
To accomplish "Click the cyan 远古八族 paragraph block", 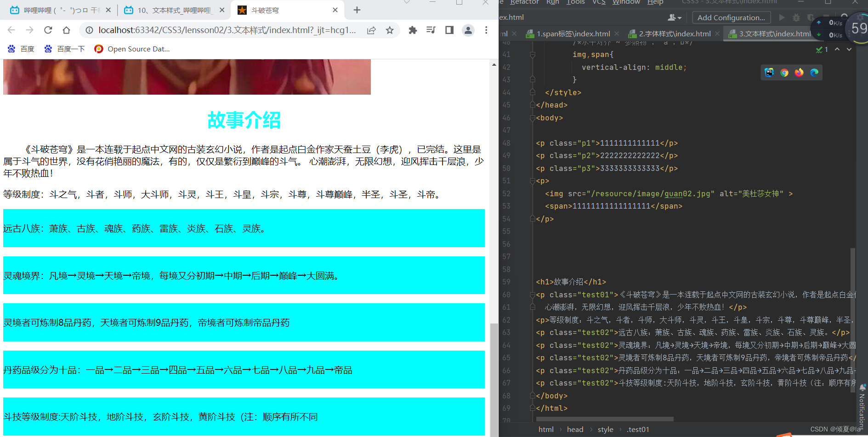I will tap(244, 228).
